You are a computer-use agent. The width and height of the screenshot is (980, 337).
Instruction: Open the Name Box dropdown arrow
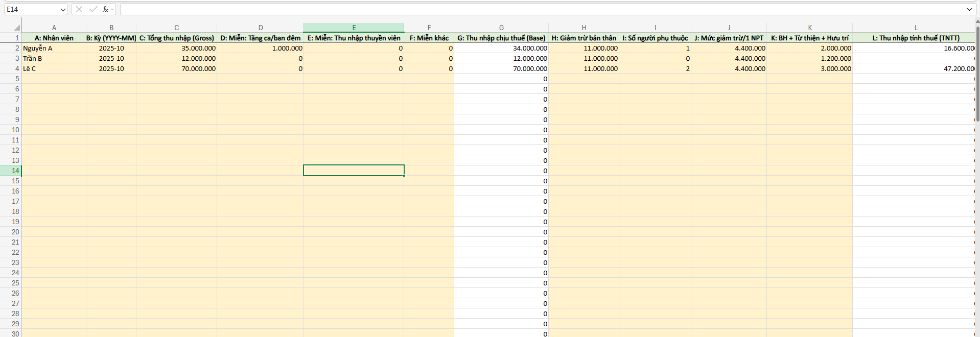(63, 9)
